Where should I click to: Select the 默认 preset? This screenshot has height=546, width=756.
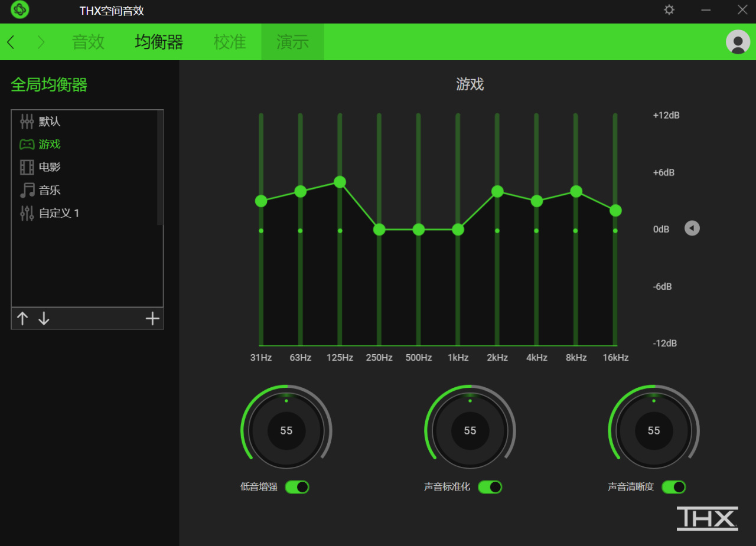pyautogui.click(x=84, y=122)
